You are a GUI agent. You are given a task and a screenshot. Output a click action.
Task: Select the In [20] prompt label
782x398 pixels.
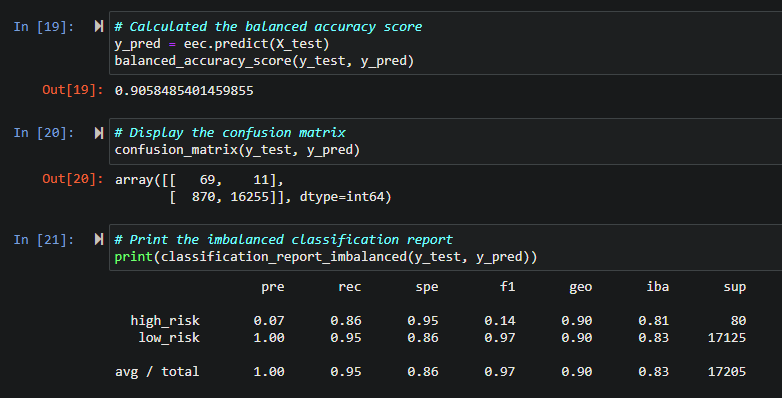44,133
